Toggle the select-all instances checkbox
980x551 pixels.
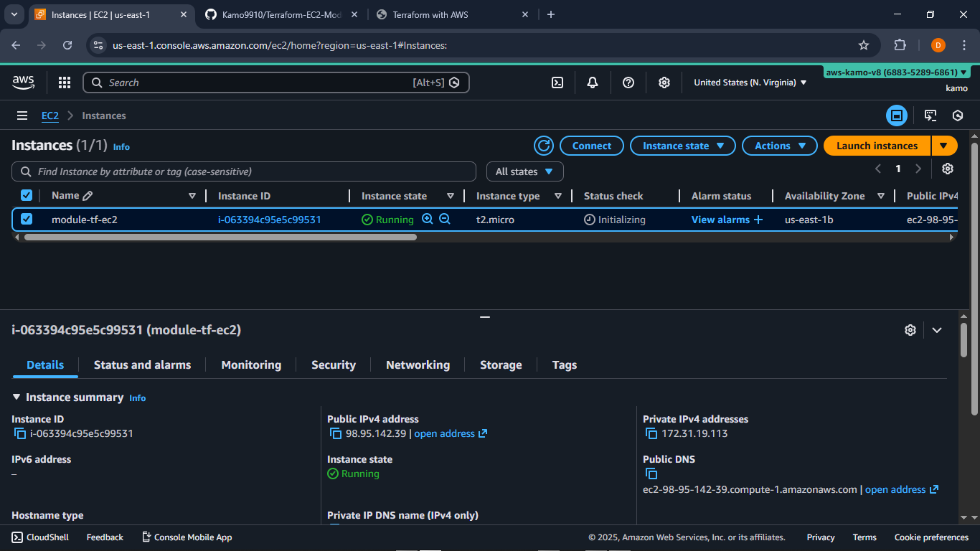click(x=27, y=196)
